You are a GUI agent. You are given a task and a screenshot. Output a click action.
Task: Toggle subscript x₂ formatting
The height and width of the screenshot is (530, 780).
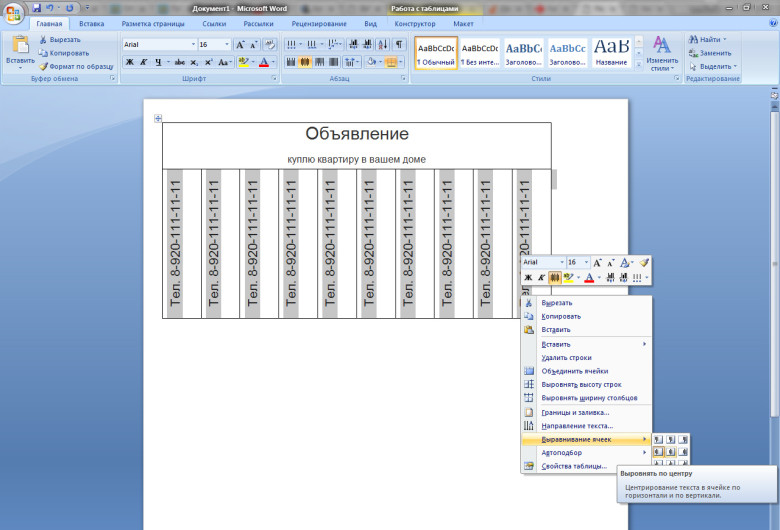194,62
